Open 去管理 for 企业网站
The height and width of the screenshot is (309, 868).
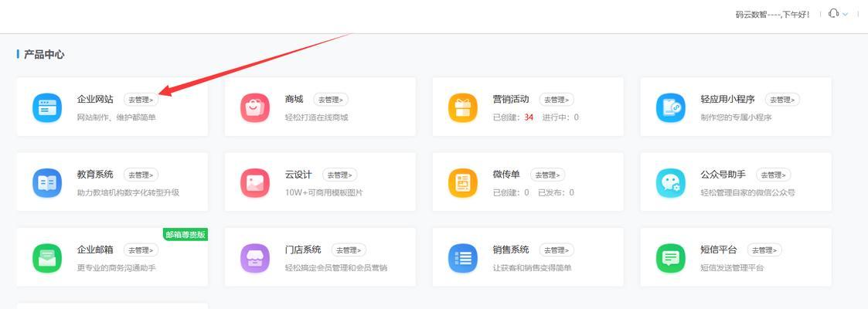coord(141,100)
